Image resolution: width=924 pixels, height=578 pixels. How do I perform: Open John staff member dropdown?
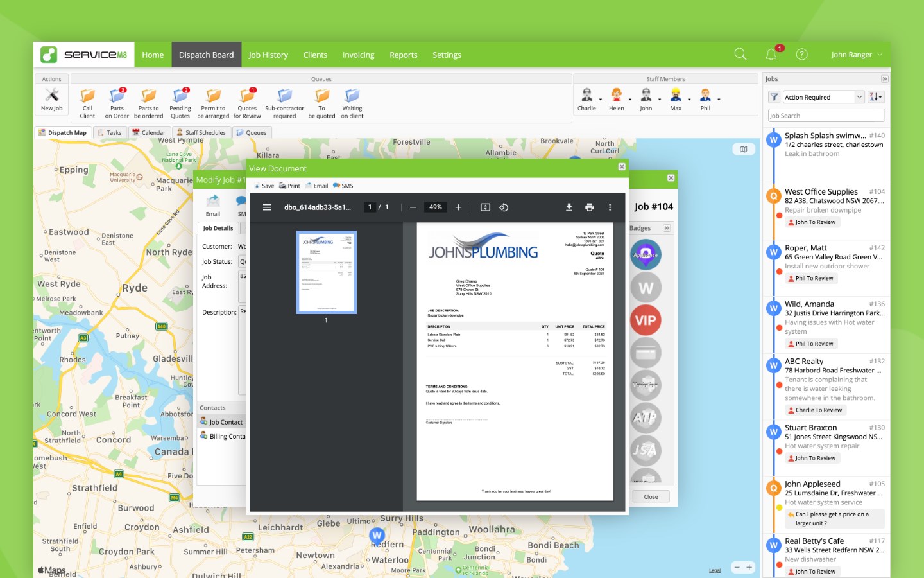660,100
